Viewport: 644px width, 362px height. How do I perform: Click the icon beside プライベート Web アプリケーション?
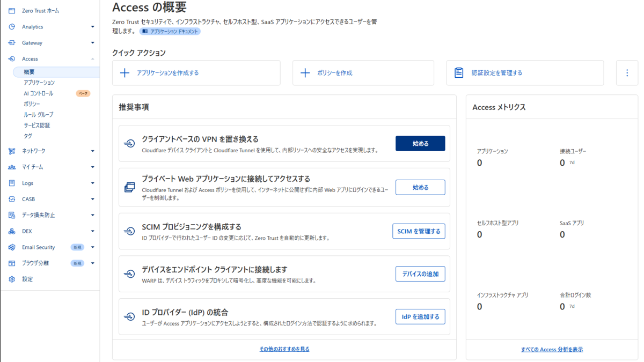(x=129, y=187)
